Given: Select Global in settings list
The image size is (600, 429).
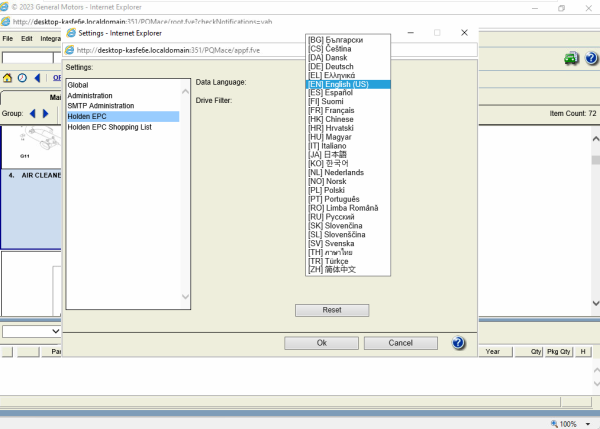Looking at the screenshot, I should tap(78, 85).
